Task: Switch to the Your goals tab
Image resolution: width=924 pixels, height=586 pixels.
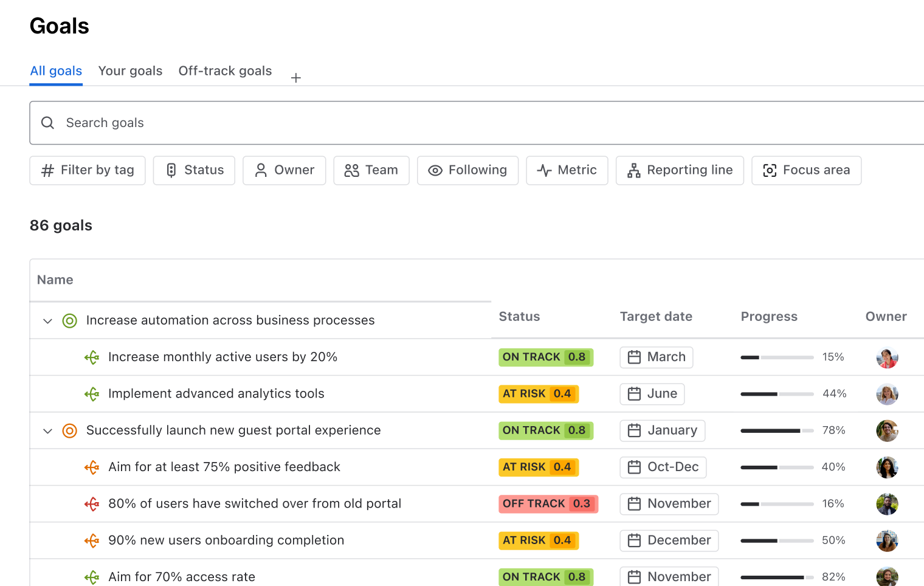Action: point(130,71)
